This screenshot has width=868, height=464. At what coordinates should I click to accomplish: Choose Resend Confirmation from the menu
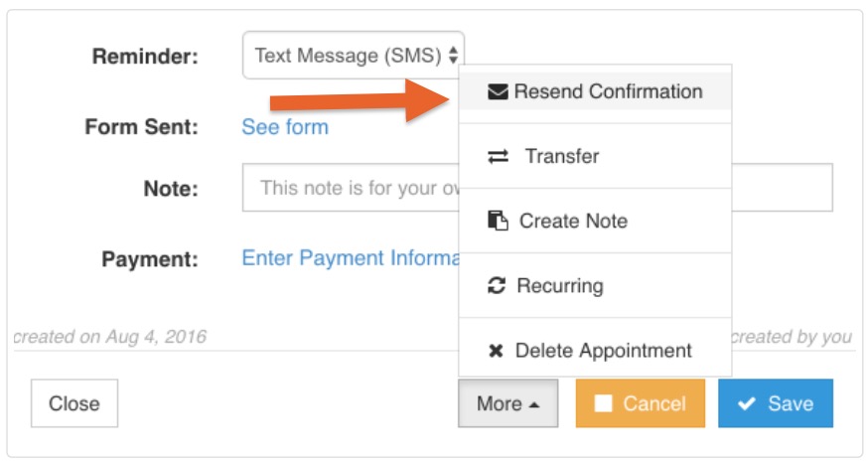coord(595,91)
